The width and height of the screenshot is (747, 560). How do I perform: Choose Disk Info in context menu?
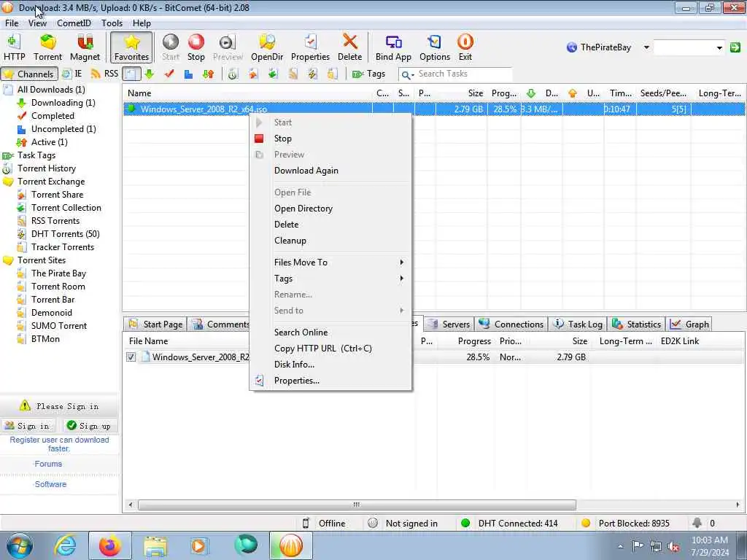pos(330,365)
